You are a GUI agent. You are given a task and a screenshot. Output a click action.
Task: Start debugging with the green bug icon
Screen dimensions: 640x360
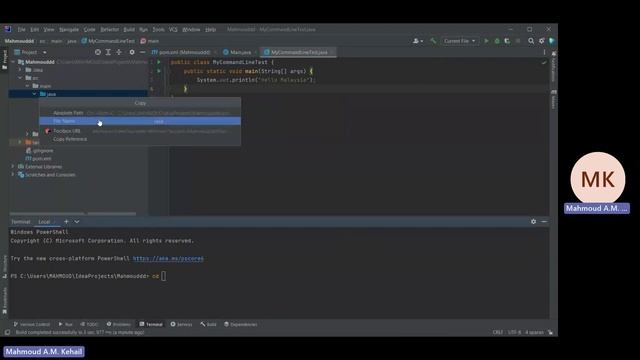point(497,41)
